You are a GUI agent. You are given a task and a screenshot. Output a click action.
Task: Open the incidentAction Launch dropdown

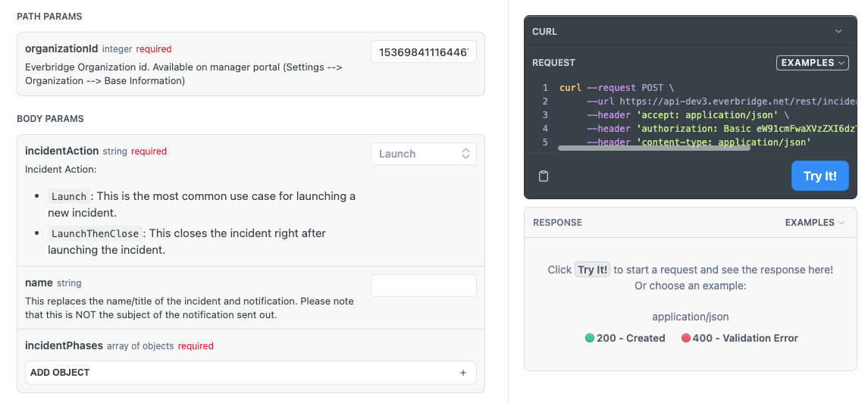tap(423, 154)
